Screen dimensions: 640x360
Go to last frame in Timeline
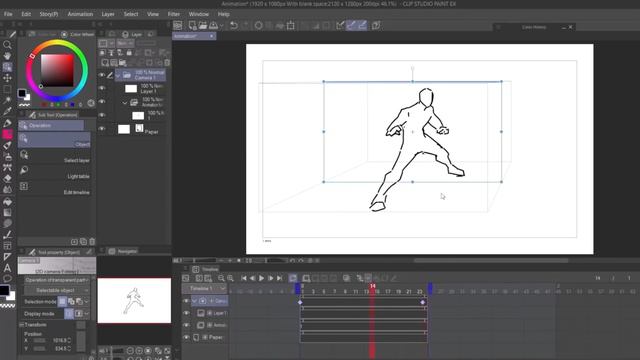pyautogui.click(x=280, y=278)
